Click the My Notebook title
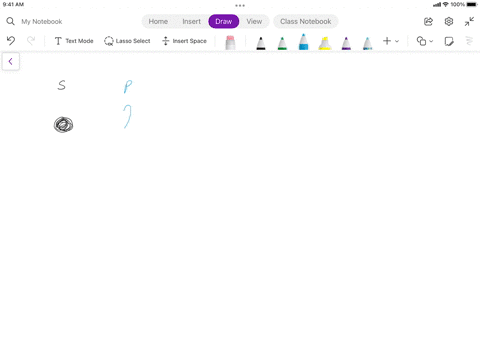480x360 pixels. pos(42,22)
